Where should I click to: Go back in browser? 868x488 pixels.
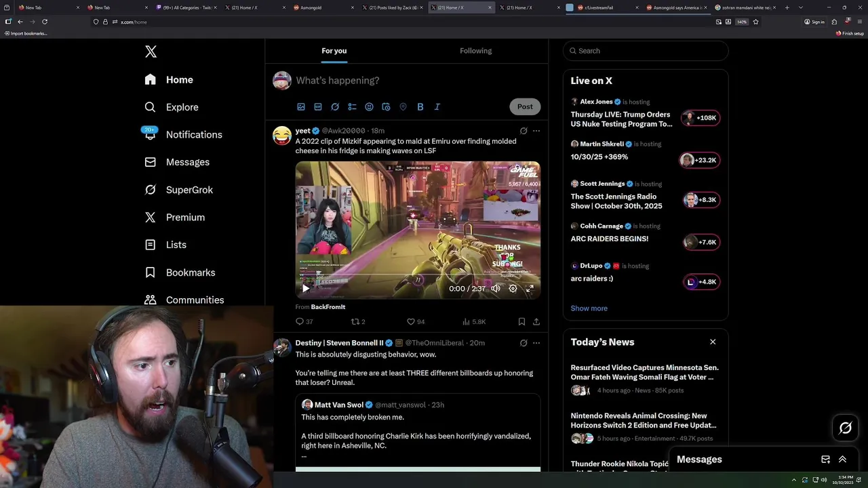click(x=20, y=22)
